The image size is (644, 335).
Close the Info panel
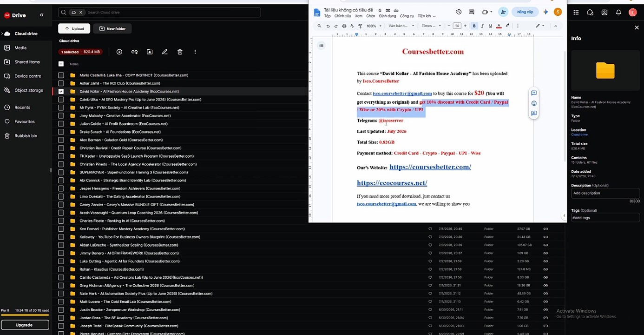coord(637,28)
